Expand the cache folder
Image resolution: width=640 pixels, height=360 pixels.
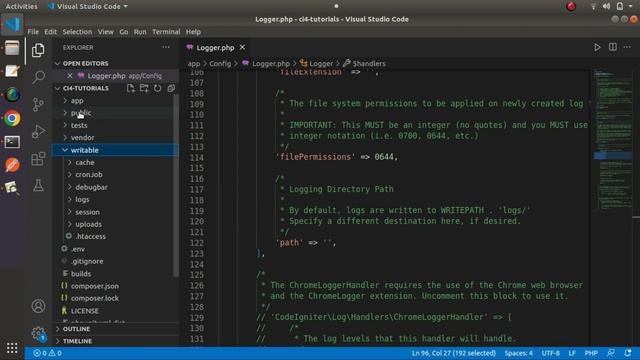[x=116, y=162]
